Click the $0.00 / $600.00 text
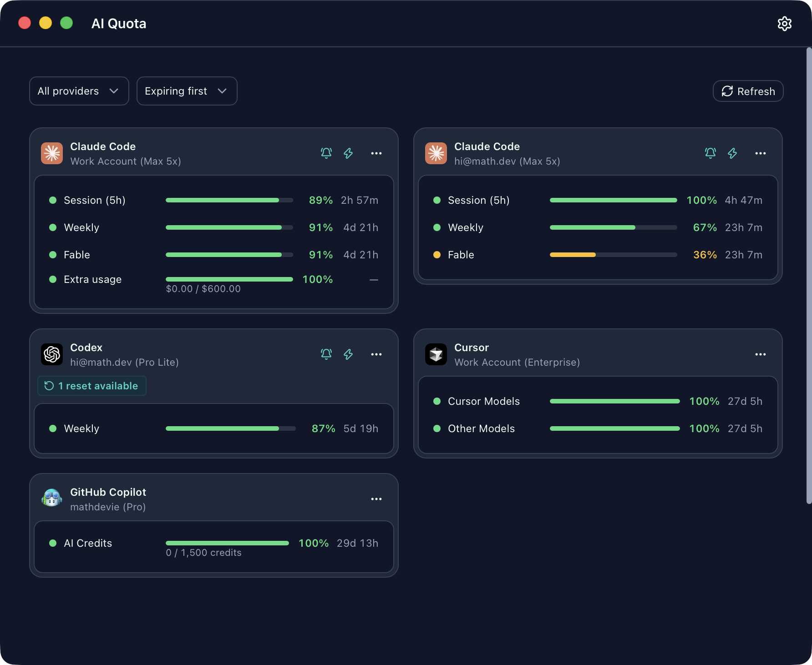The width and height of the screenshot is (812, 665). click(x=203, y=289)
